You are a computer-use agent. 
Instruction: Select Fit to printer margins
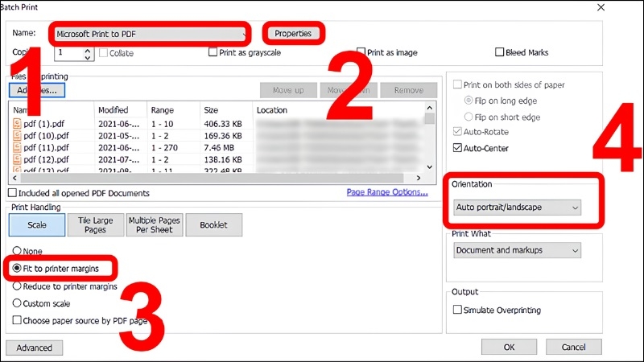17,268
